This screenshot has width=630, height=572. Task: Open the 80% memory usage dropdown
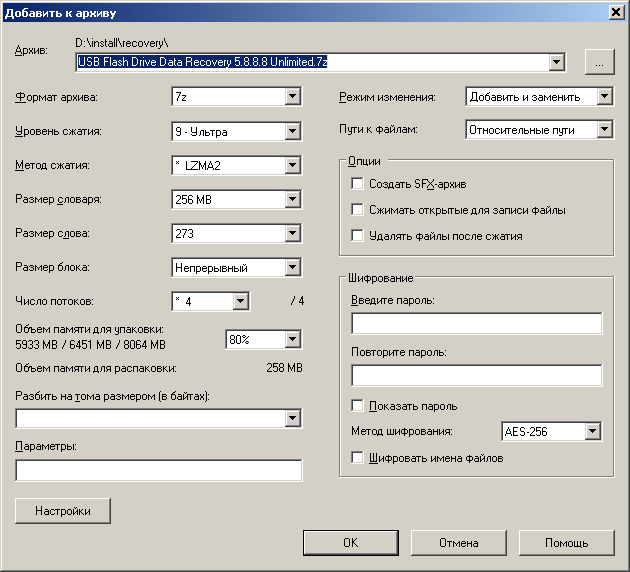pos(293,339)
